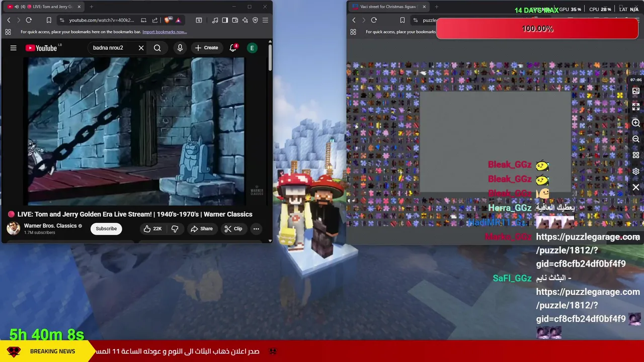Screen dimensions: 644x362
Task: Open apps grid in puzzle window bookmarks bar
Action: click(353, 32)
